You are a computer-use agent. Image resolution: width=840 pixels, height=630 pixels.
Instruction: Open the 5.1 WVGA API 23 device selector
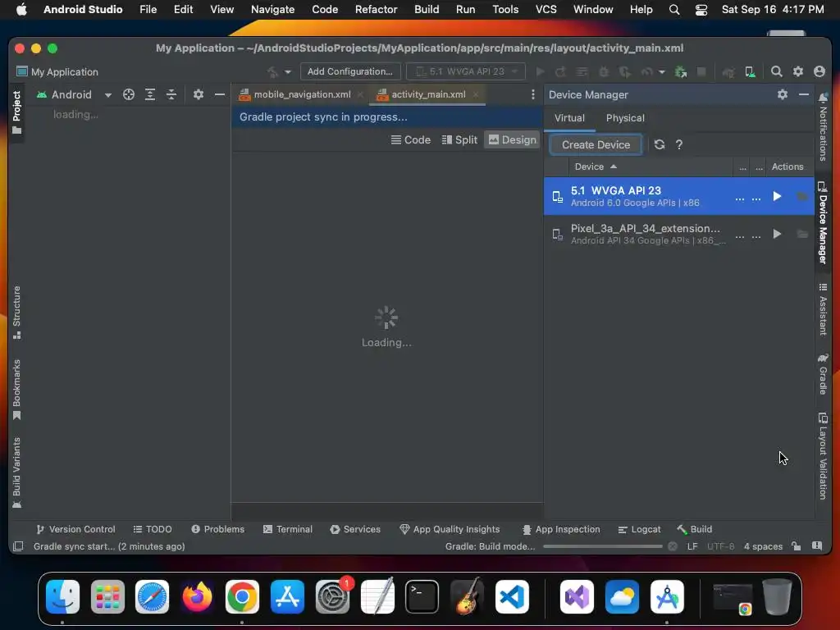click(x=466, y=71)
